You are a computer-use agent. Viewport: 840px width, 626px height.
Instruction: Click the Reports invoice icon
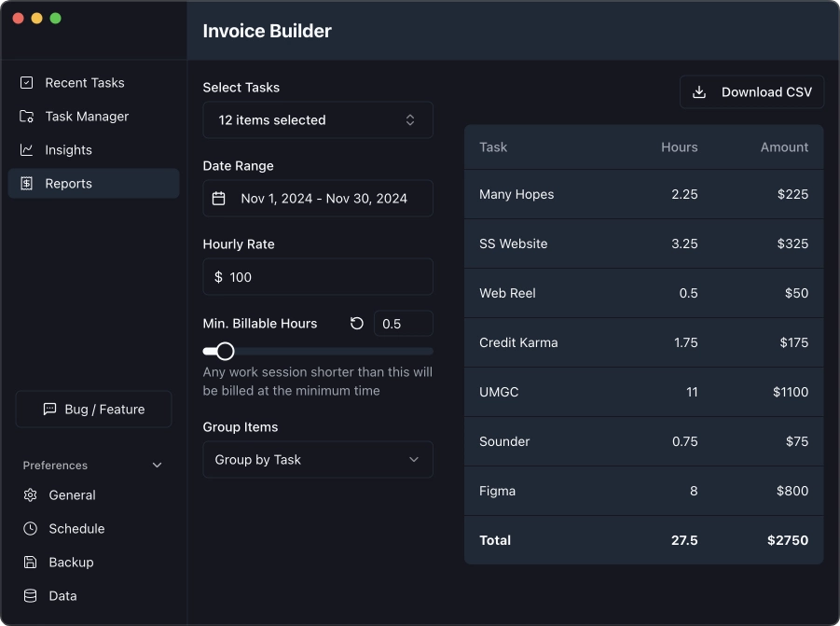(x=26, y=183)
